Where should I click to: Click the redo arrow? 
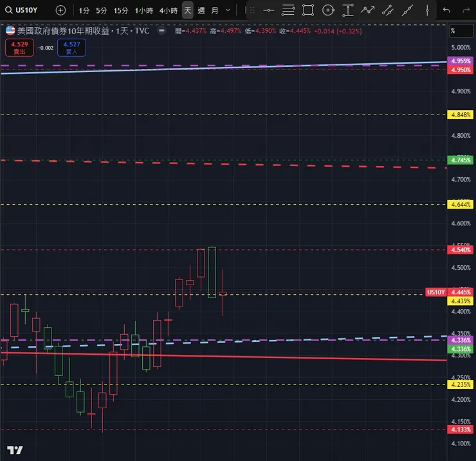(466, 10)
